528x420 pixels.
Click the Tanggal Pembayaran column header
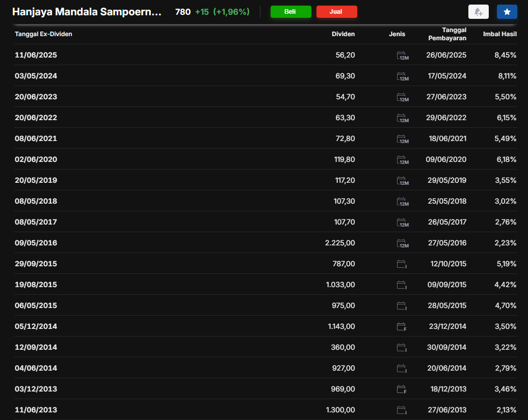pyautogui.click(x=447, y=34)
